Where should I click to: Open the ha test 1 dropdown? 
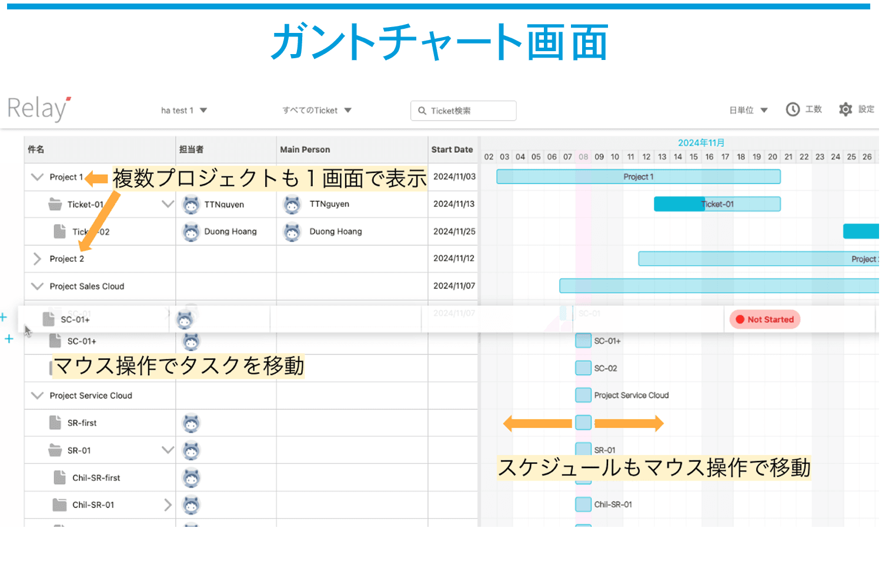pyautogui.click(x=184, y=111)
